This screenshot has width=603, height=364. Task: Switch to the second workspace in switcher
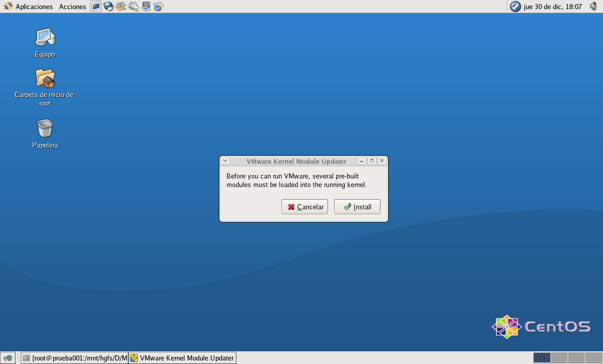point(559,358)
